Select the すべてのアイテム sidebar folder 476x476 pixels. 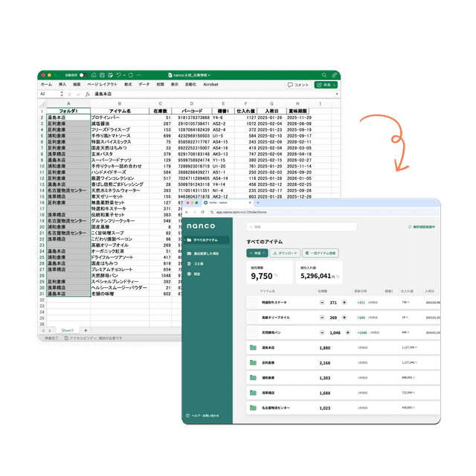(x=207, y=240)
